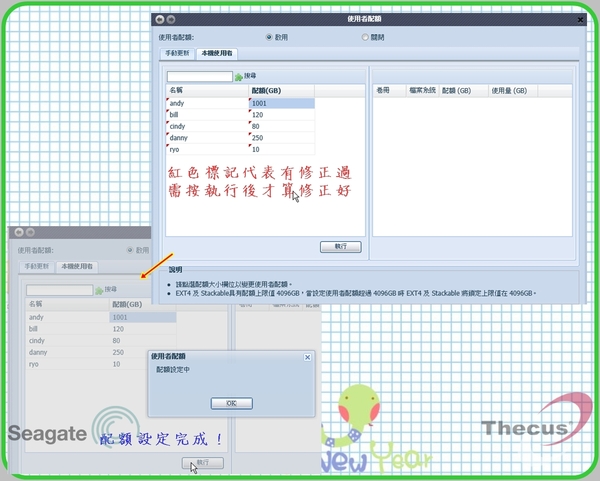Select the 啟用 radio button

point(270,37)
